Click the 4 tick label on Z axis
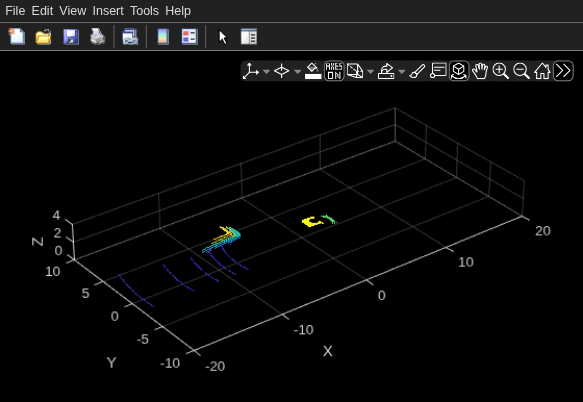The height and width of the screenshot is (402, 583). [56, 215]
